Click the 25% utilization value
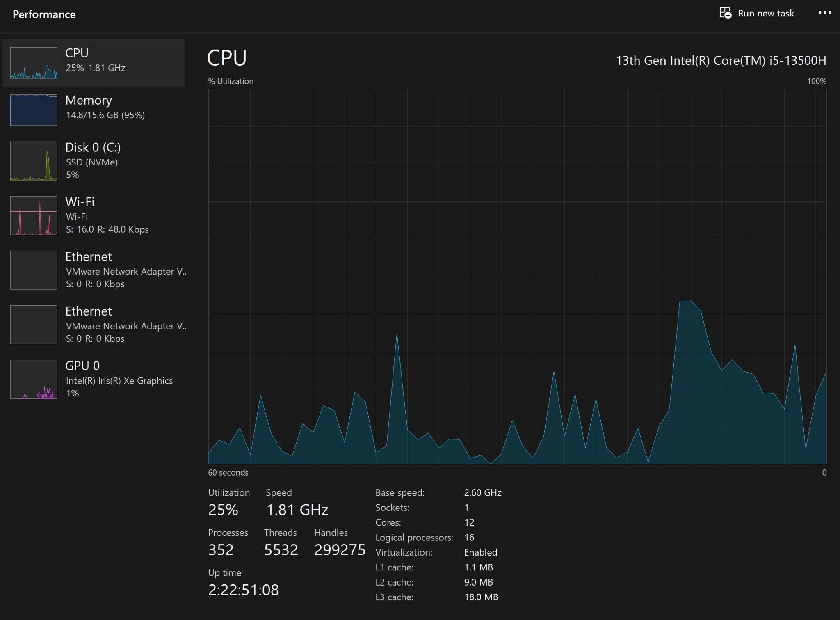 click(x=223, y=510)
